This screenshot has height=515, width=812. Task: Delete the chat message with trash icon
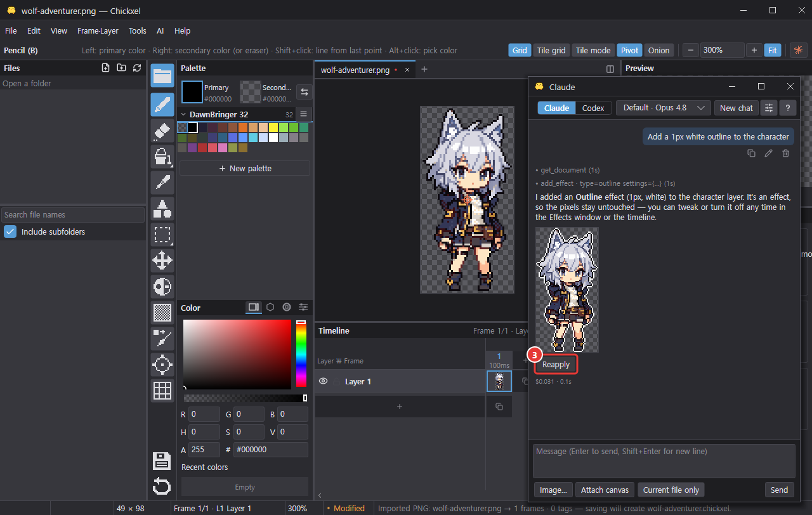[785, 153]
